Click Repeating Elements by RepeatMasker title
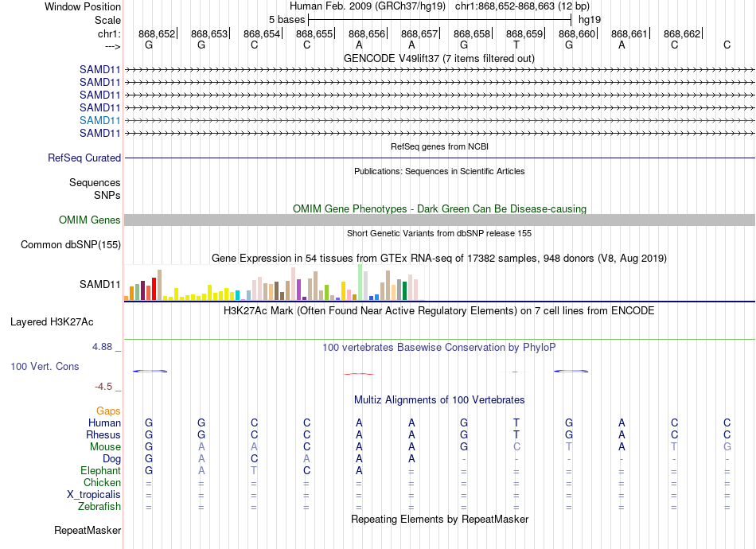 click(440, 520)
